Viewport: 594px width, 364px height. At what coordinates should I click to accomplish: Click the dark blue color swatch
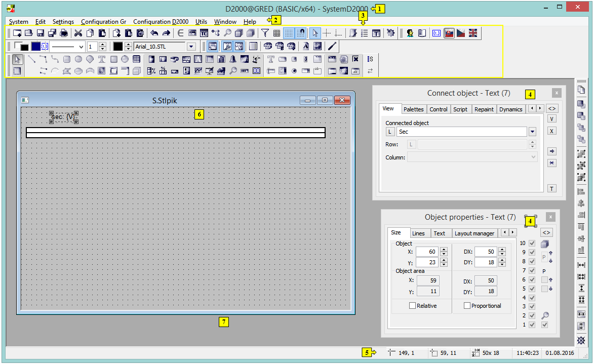coord(35,47)
